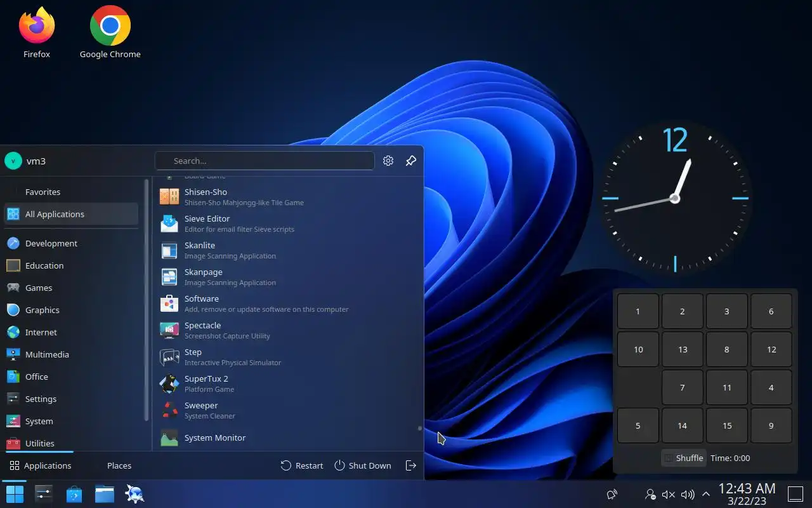The height and width of the screenshot is (508, 812).
Task: Open the Development category
Action: (x=71, y=243)
